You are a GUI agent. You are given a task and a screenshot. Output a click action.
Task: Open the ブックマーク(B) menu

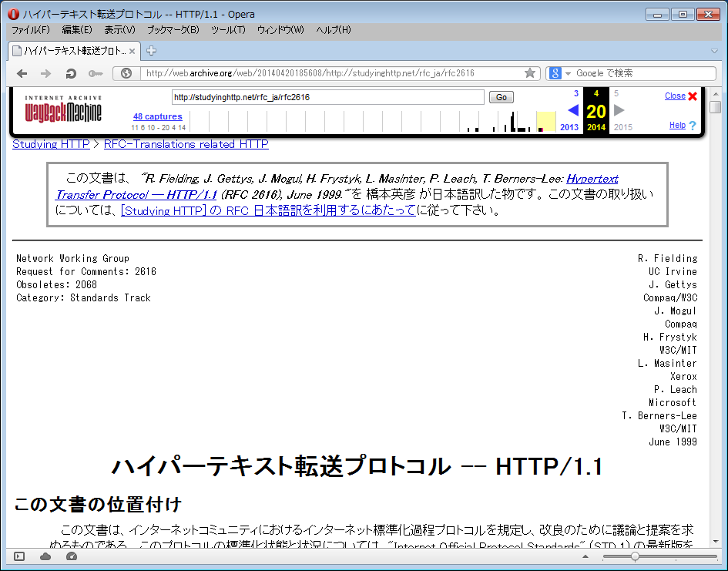173,30
